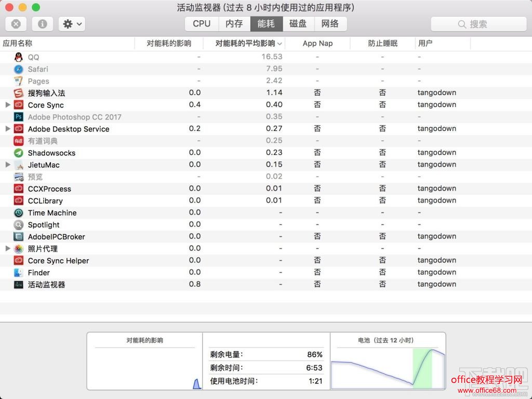Viewport: 532px width, 399px height.
Task: Click the 搜索 search field
Action: pyautogui.click(x=478, y=24)
